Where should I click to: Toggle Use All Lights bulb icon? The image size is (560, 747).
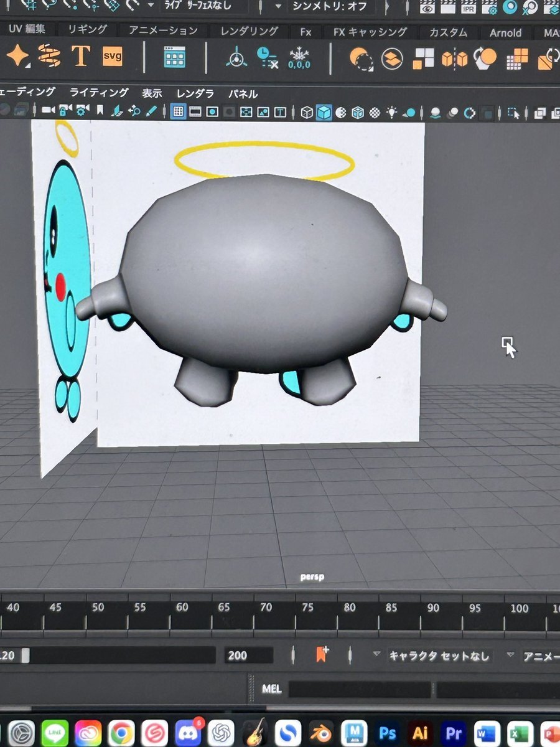coord(391,113)
